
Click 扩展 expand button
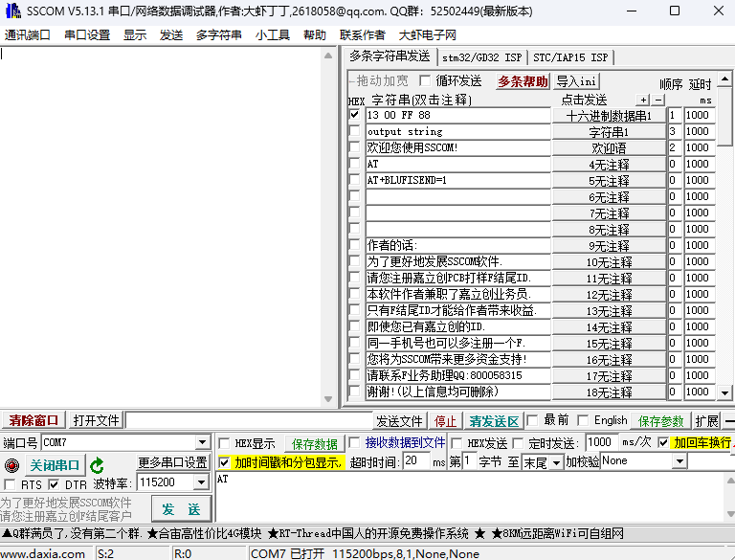[707, 421]
